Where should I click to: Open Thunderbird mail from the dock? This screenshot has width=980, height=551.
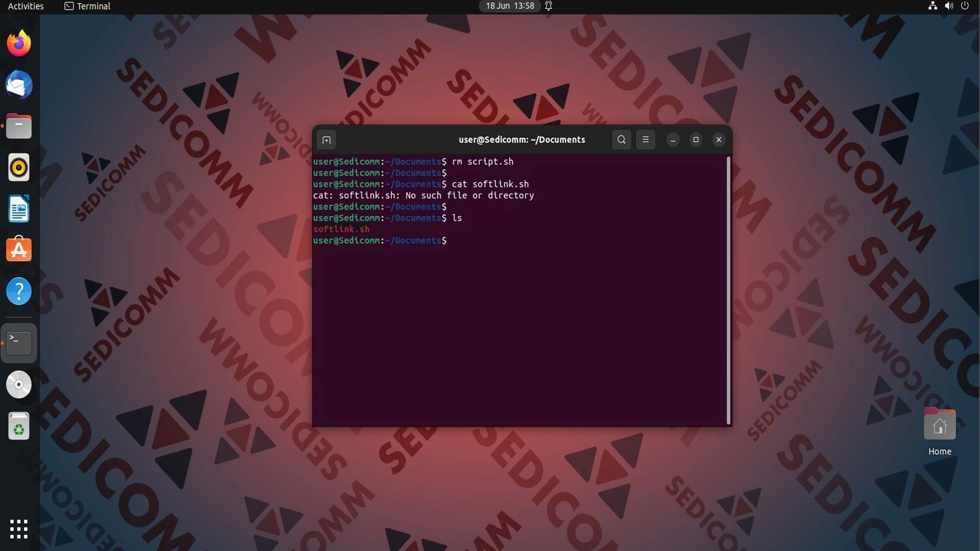pyautogui.click(x=19, y=85)
